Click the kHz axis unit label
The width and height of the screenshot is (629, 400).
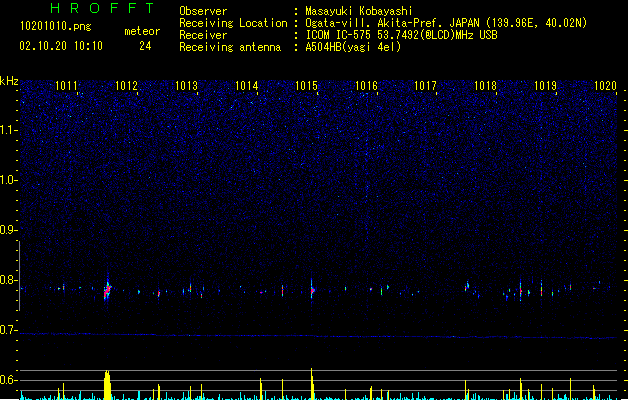coord(9,81)
